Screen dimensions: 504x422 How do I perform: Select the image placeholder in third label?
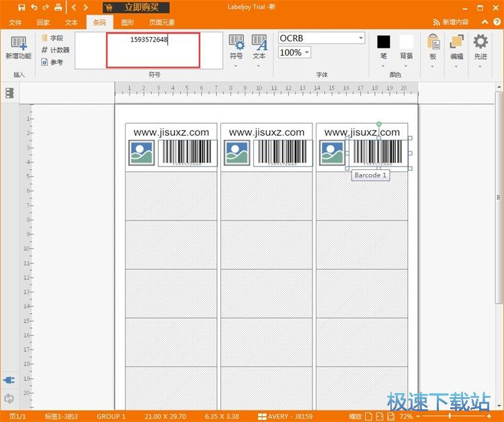coord(333,153)
